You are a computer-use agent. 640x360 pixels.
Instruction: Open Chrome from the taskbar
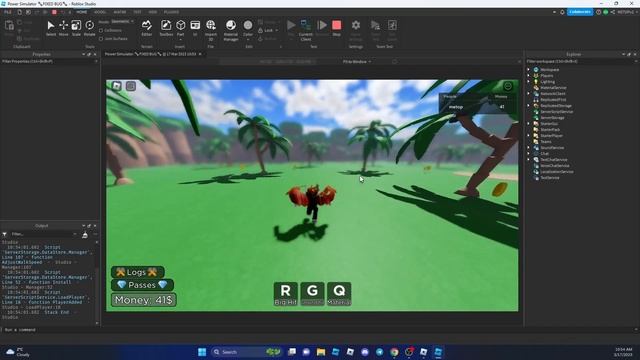(394, 352)
